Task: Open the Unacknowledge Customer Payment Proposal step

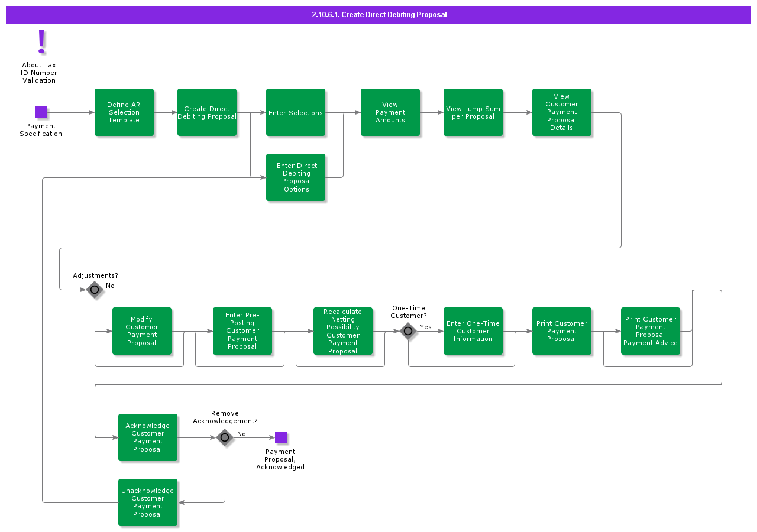Action: tap(148, 502)
